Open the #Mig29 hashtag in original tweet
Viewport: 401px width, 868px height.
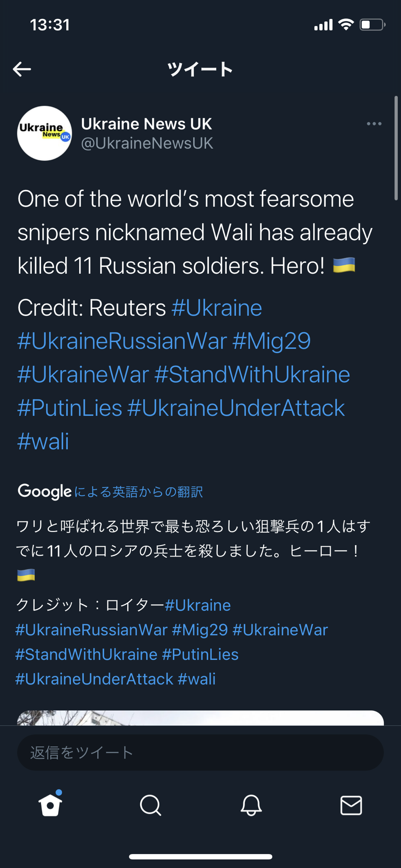coord(271,341)
